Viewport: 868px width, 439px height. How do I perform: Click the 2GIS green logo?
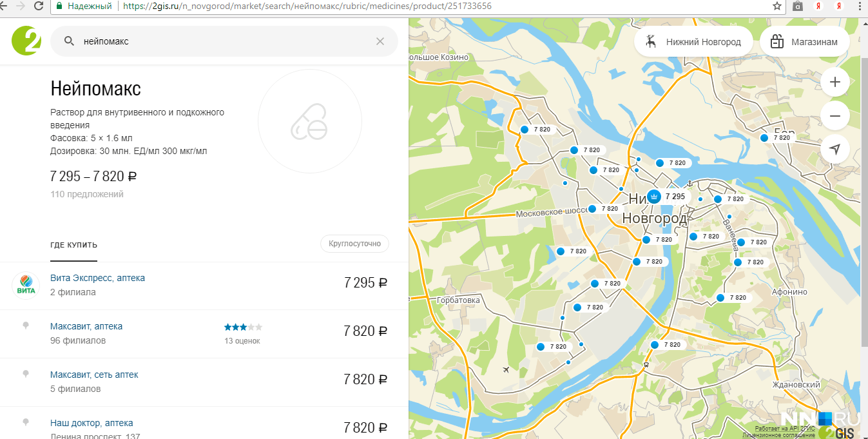(x=26, y=41)
